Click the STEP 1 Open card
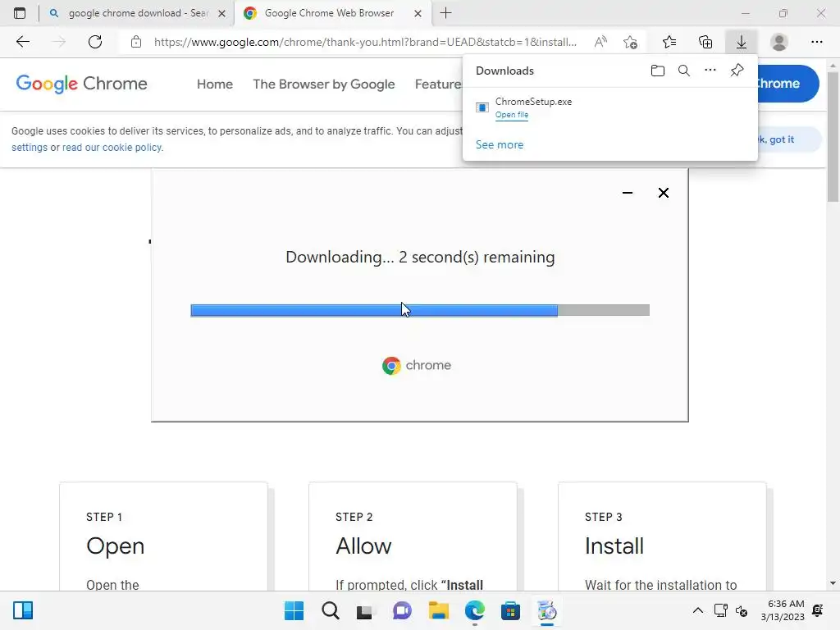Viewport: 840px width, 630px height. [163, 536]
